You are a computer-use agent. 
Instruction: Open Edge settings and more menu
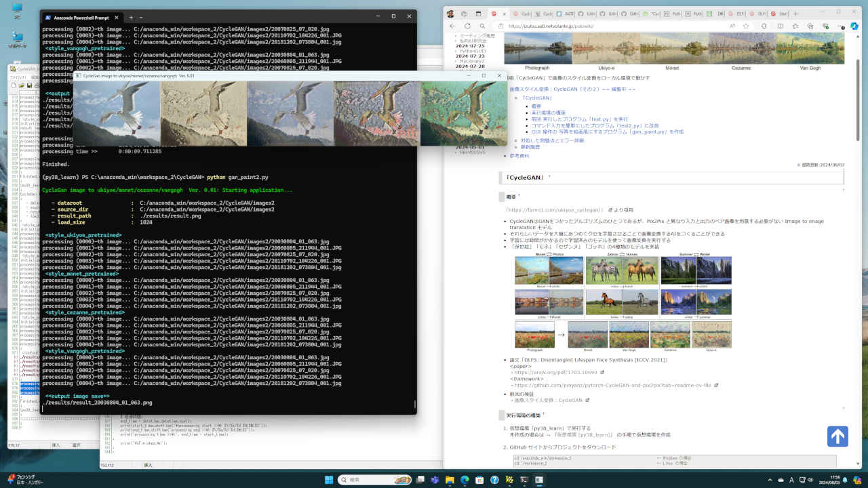(x=839, y=26)
